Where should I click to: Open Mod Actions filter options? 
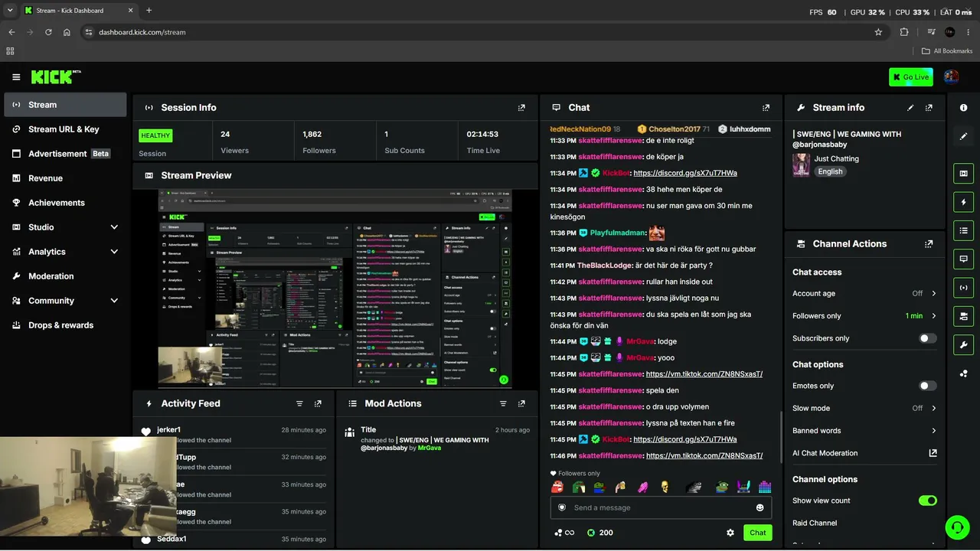point(503,403)
